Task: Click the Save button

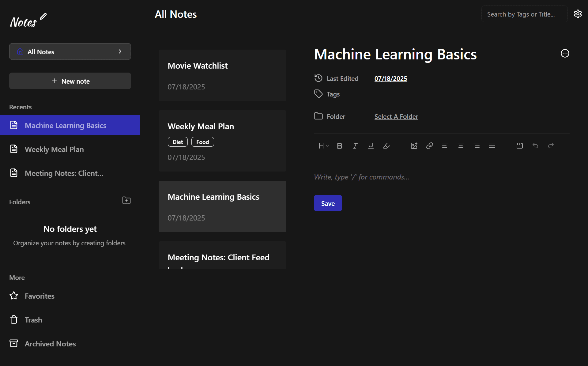Action: point(328,203)
